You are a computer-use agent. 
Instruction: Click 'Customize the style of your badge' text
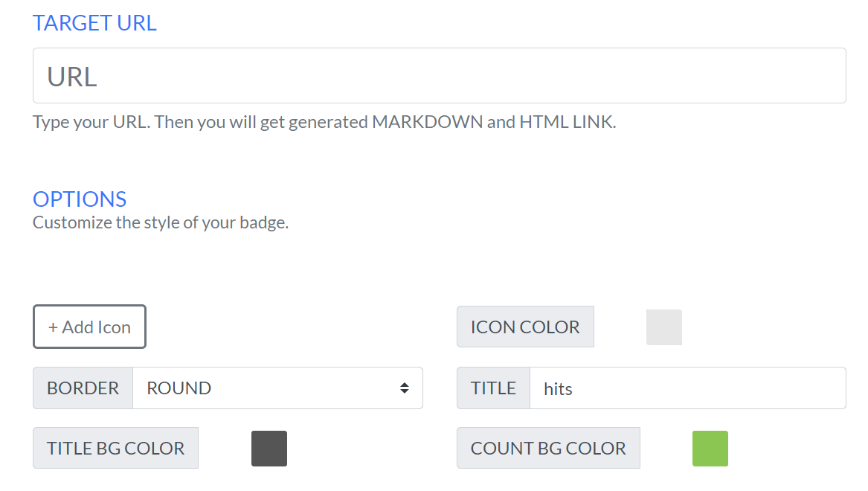[161, 222]
